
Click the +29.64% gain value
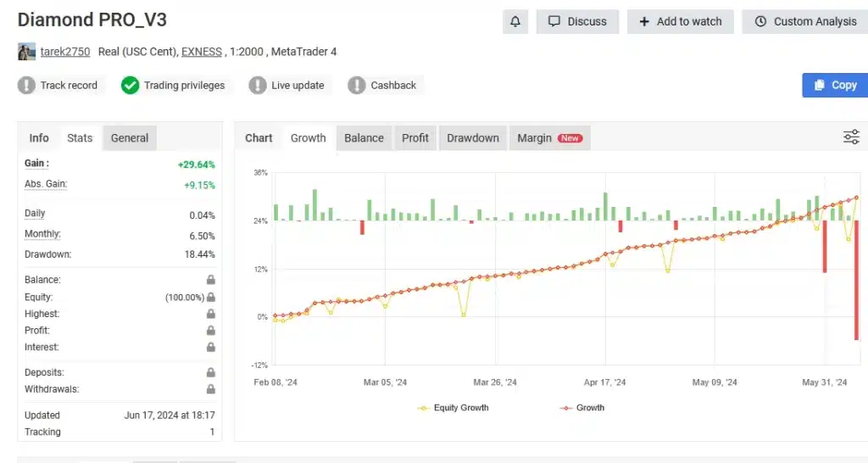click(196, 165)
